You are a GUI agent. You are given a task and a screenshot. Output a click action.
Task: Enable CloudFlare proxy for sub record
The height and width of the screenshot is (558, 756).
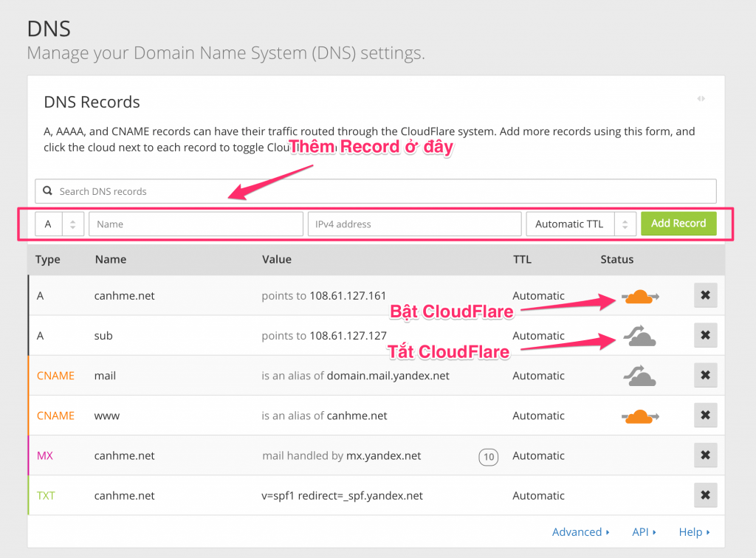(640, 337)
